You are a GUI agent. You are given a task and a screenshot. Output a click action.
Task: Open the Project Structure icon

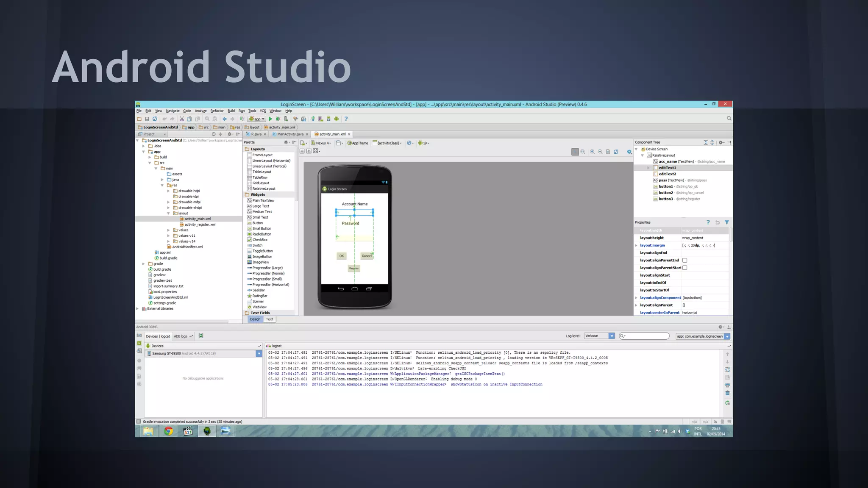click(303, 119)
